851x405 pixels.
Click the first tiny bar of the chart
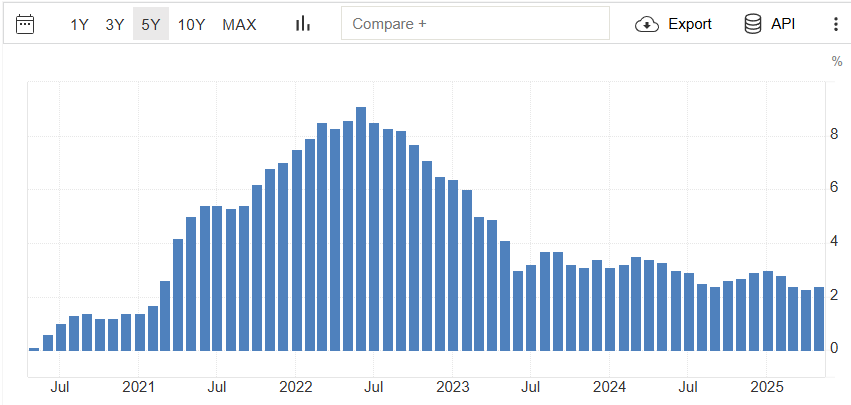[34, 349]
